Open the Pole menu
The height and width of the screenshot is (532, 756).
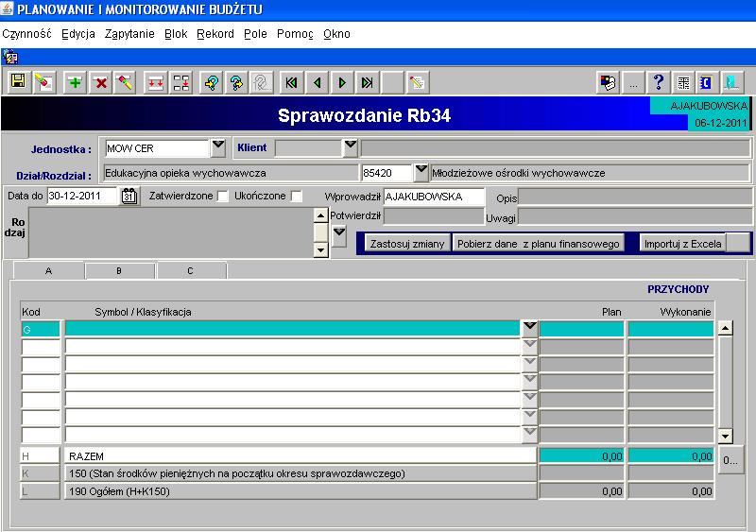click(255, 34)
